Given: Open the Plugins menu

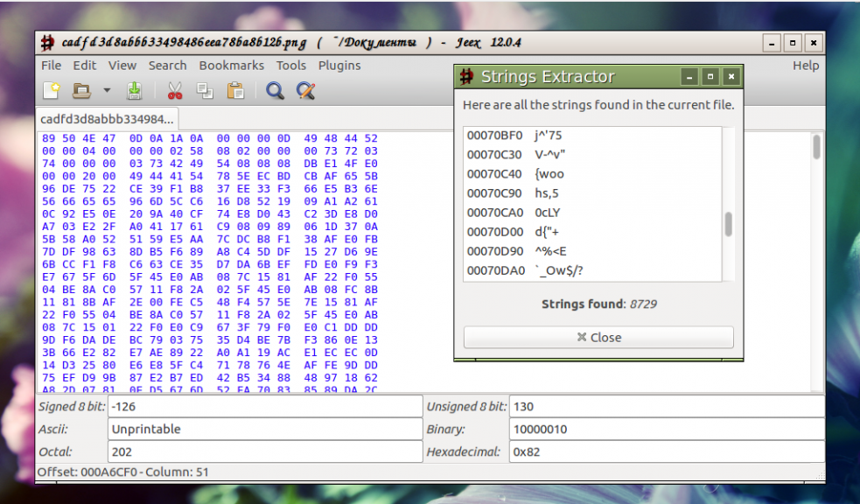Looking at the screenshot, I should click(339, 66).
